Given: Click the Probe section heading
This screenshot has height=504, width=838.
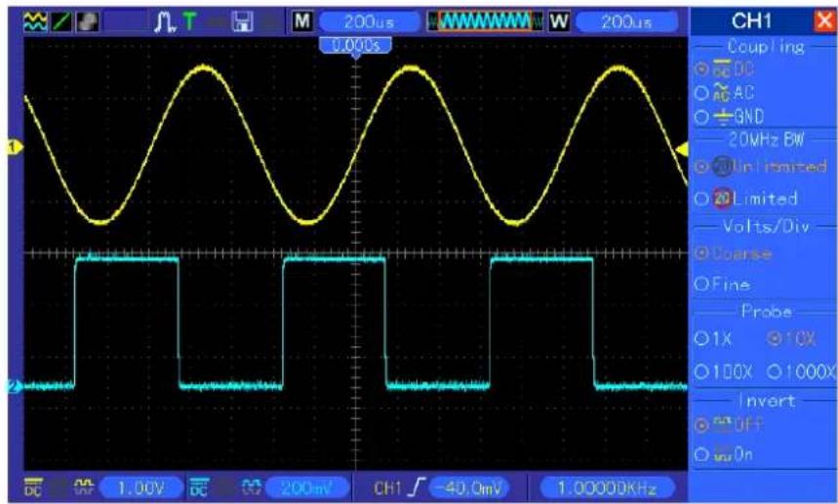Looking at the screenshot, I should tap(767, 311).
